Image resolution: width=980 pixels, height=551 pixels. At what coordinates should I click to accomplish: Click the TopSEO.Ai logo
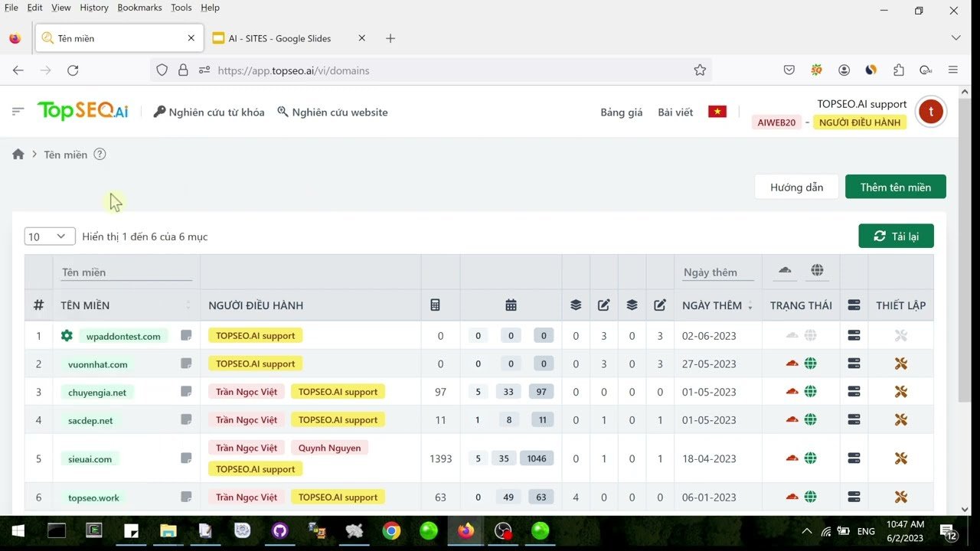coord(83,112)
